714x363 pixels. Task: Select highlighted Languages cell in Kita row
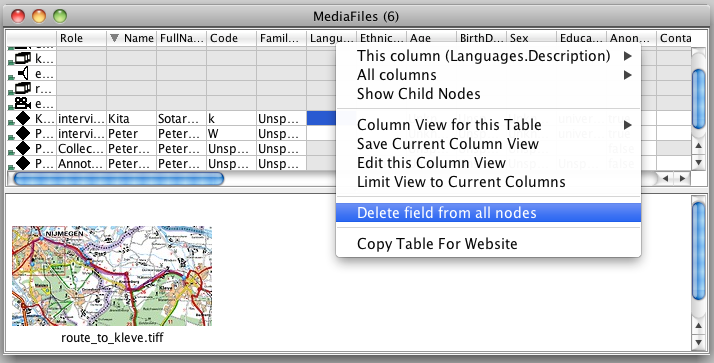(322, 119)
